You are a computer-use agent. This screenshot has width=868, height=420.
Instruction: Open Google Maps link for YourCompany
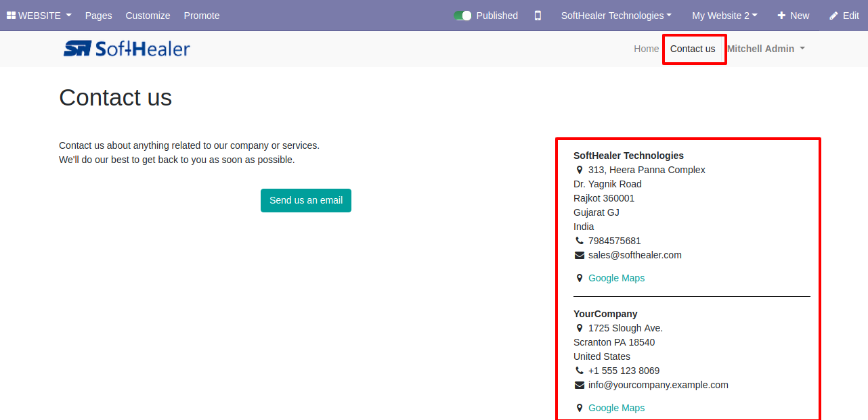(616, 408)
